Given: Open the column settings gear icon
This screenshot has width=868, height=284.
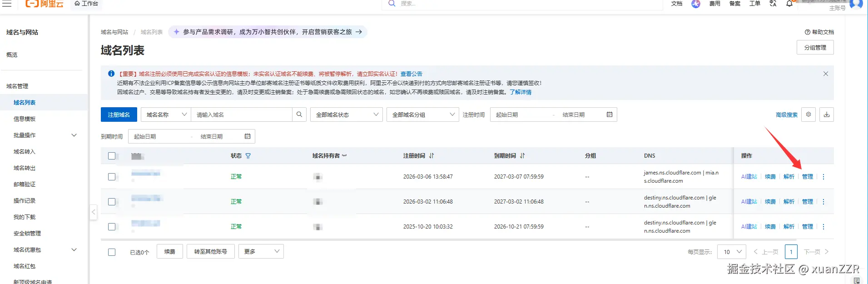Looking at the screenshot, I should tap(808, 115).
